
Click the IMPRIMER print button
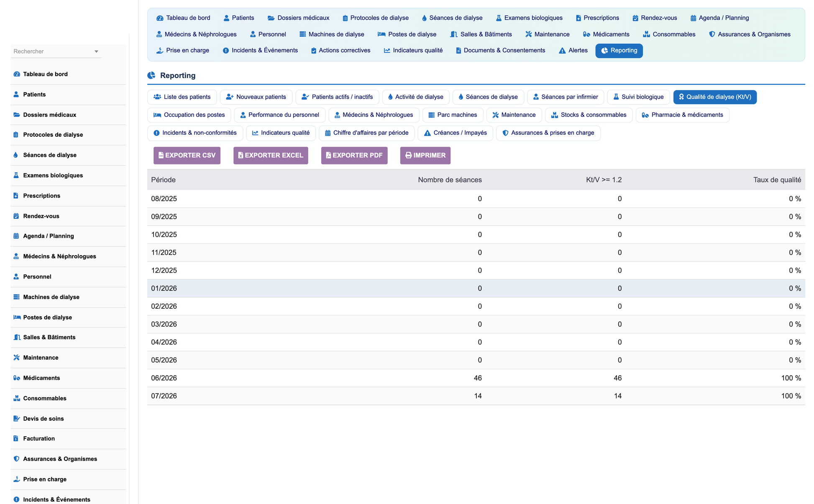[425, 156]
